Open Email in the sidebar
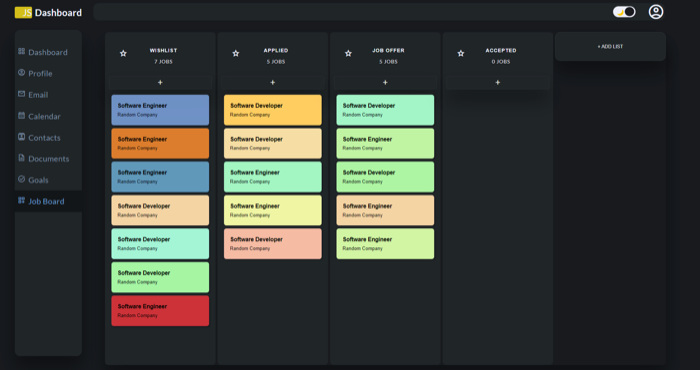The height and width of the screenshot is (370, 700). click(x=48, y=95)
